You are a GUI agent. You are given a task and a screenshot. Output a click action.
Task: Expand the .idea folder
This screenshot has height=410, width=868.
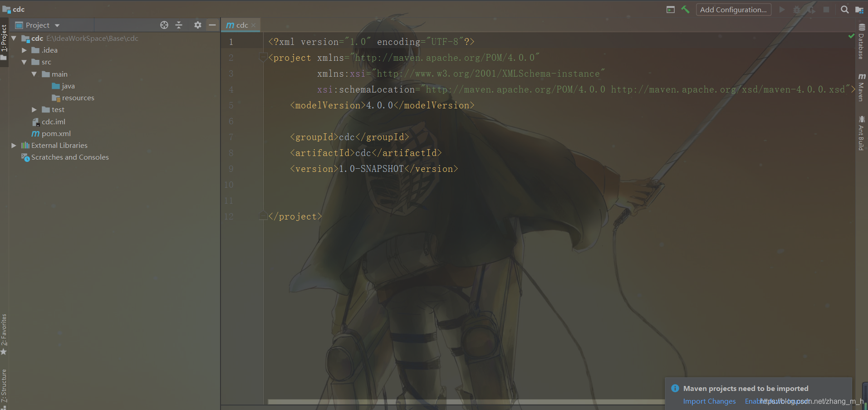24,50
